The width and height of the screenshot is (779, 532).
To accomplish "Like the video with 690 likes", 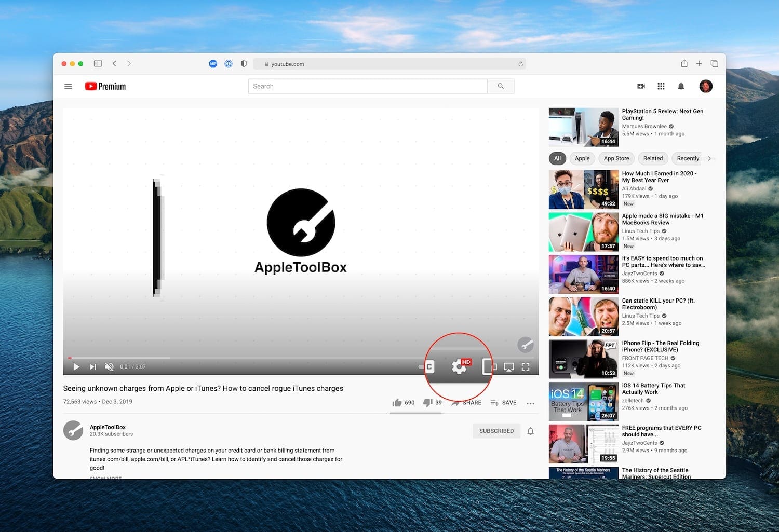I will (x=404, y=403).
